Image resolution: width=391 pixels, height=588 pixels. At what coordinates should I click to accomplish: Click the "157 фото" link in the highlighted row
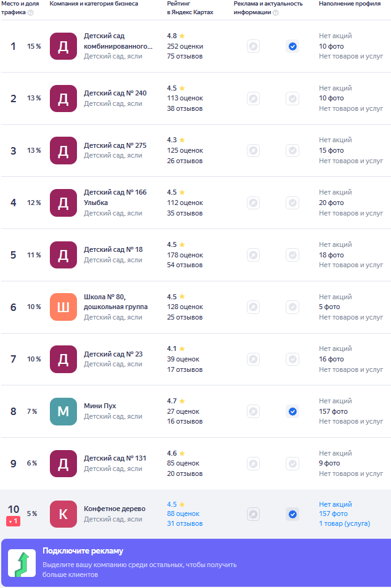point(333,514)
